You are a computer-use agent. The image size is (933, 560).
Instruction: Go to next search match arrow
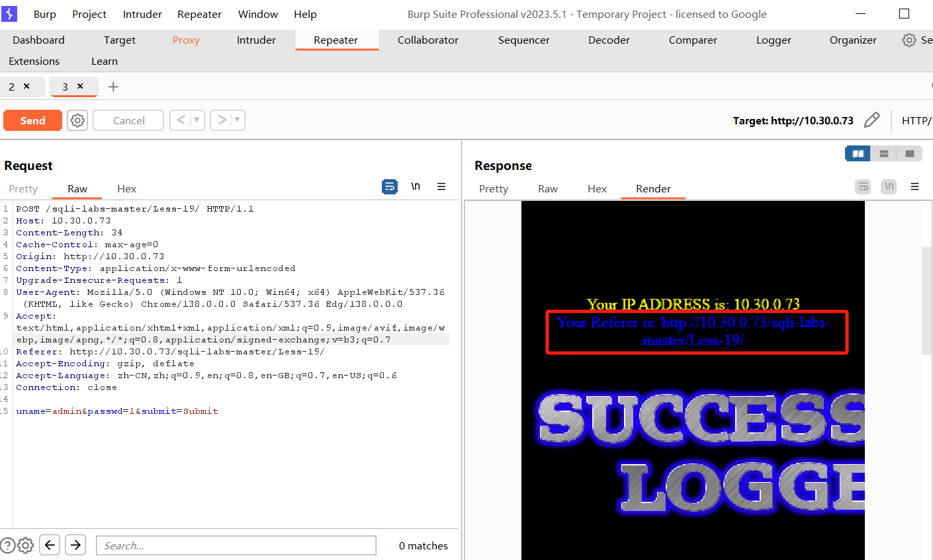coord(75,545)
